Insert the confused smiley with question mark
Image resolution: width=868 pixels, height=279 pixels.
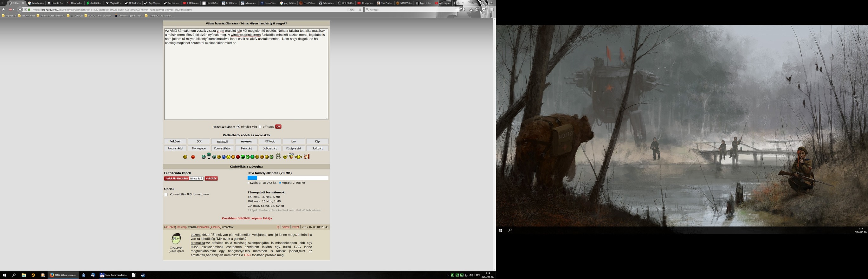pyautogui.click(x=286, y=157)
